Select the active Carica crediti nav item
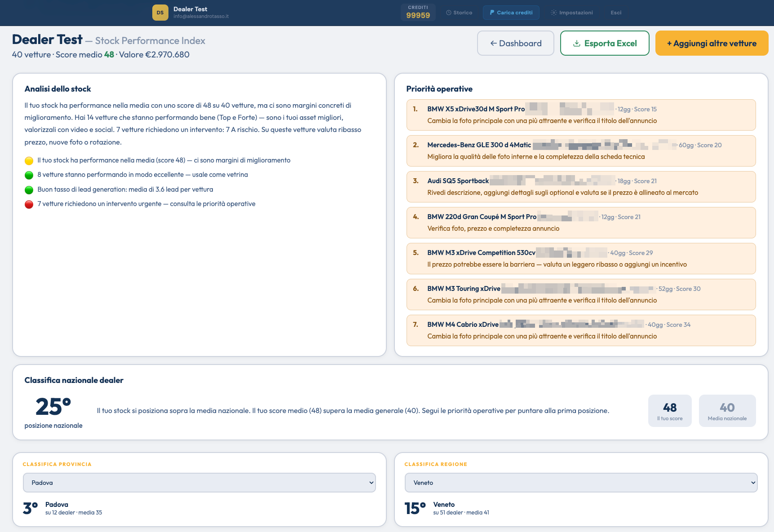Viewport: 774px width, 532px height. [511, 13]
